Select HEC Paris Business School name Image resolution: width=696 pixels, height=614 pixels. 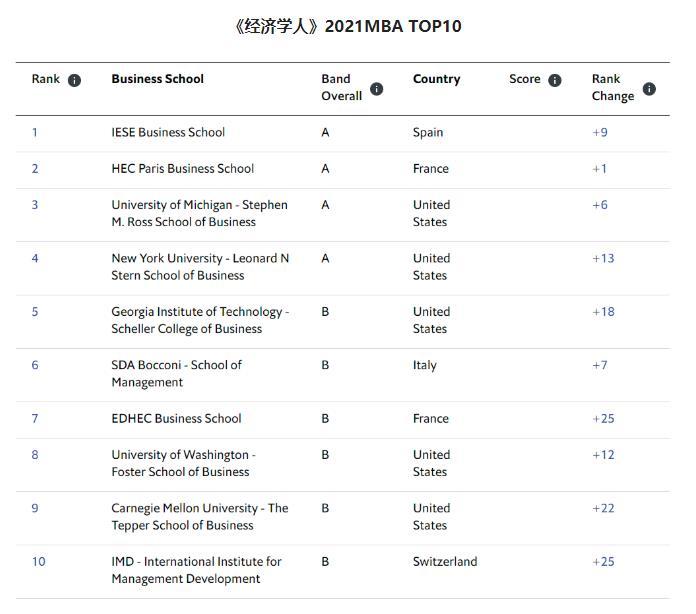tap(182, 169)
